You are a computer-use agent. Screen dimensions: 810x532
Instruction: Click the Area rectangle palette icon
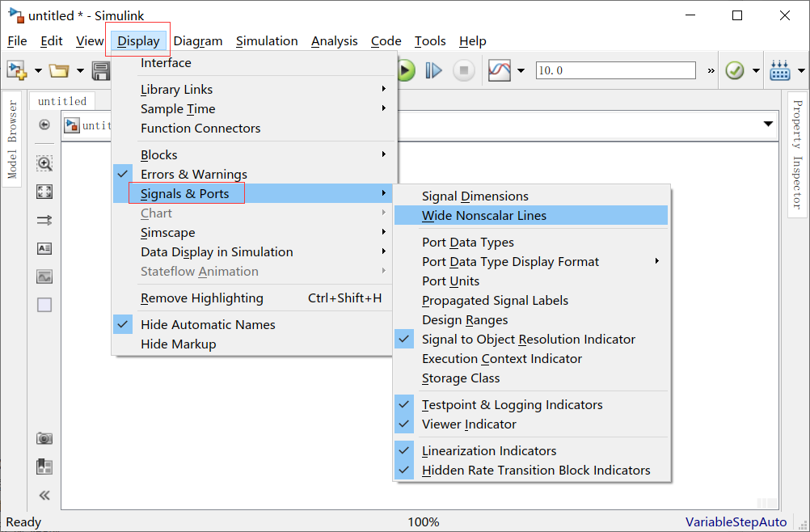tap(44, 306)
